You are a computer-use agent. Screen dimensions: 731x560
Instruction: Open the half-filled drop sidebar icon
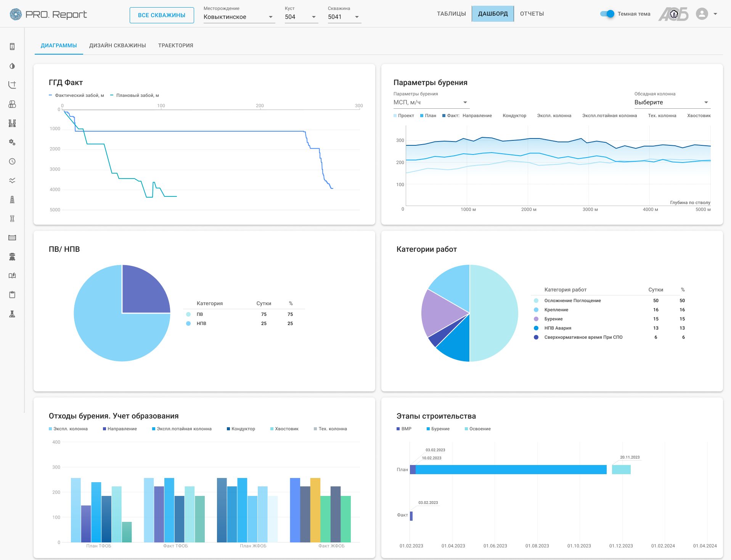coord(12,66)
